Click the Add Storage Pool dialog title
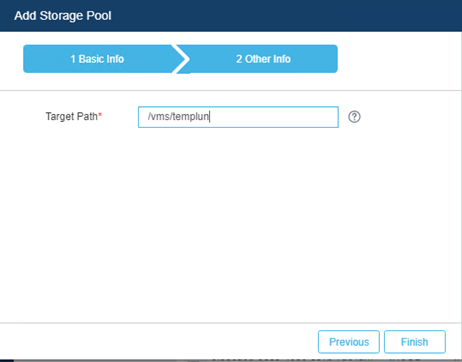462x362 pixels. [63, 16]
